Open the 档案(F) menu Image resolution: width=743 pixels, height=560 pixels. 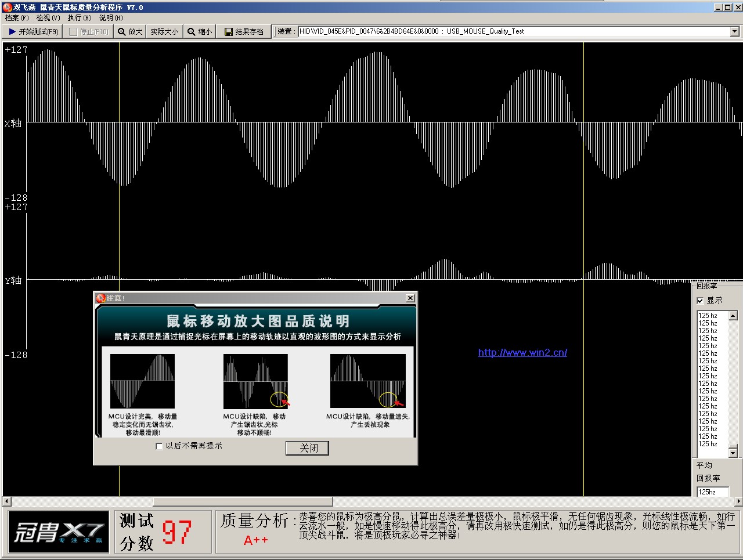(x=16, y=18)
